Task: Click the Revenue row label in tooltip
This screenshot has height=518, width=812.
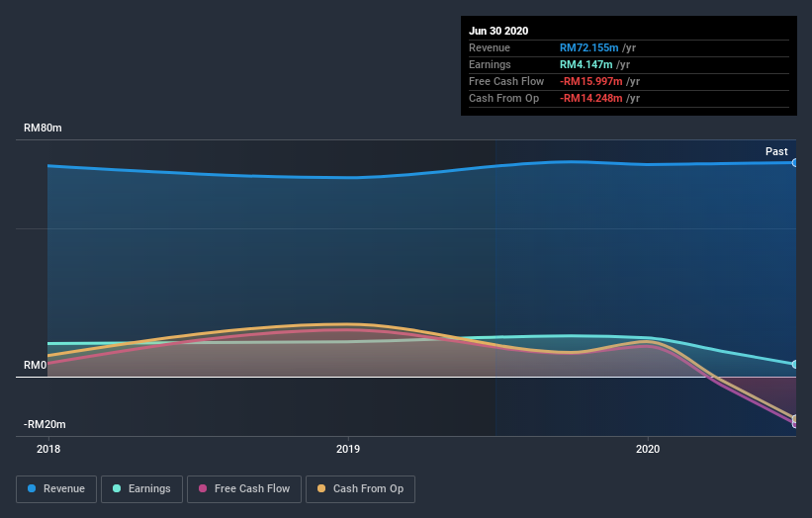Action: pyautogui.click(x=490, y=47)
